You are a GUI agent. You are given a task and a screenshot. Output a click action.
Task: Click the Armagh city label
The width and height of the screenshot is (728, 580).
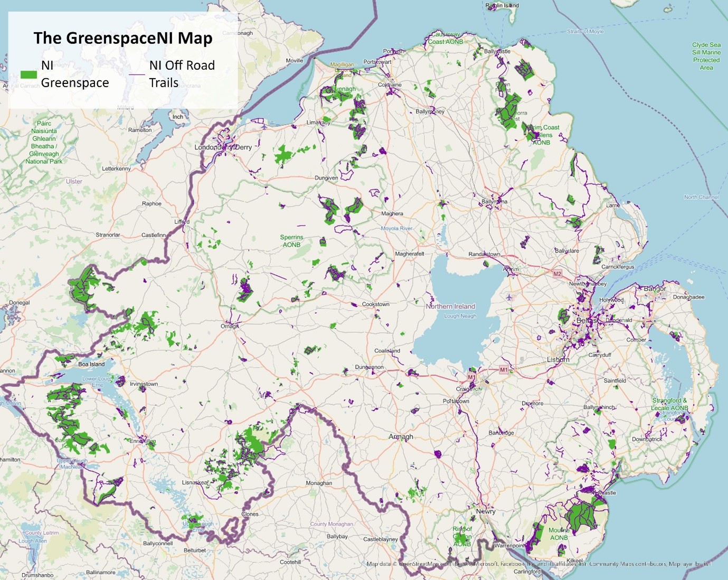[x=401, y=437]
